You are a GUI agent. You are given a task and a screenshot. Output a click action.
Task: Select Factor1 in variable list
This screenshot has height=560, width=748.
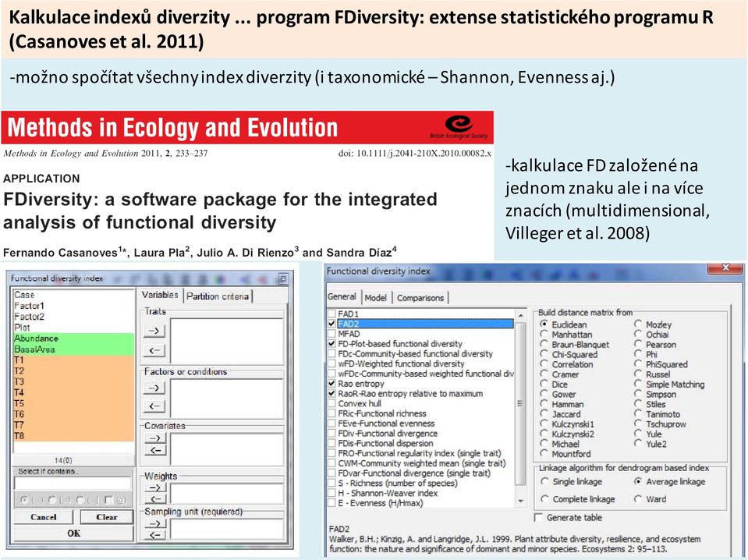click(x=73, y=306)
